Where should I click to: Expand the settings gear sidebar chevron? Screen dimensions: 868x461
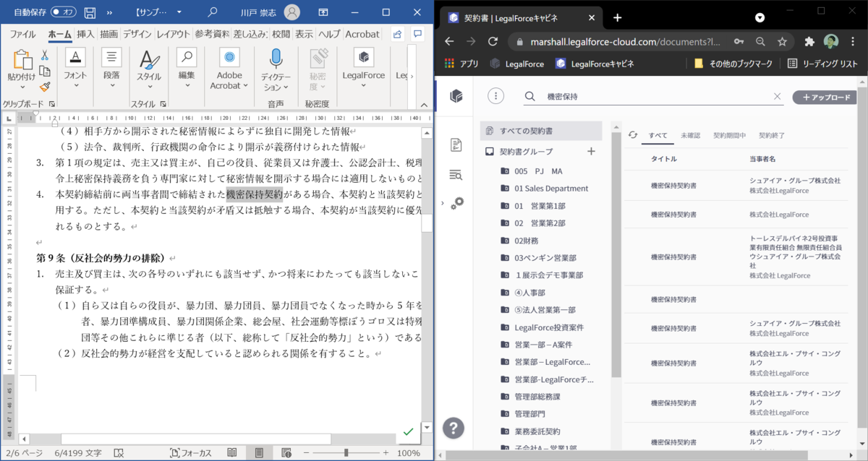[x=443, y=204]
